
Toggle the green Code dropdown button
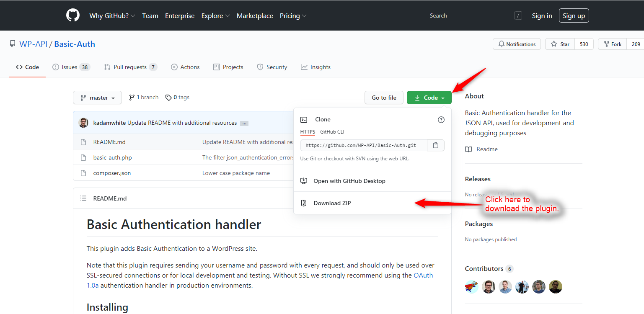(x=429, y=98)
